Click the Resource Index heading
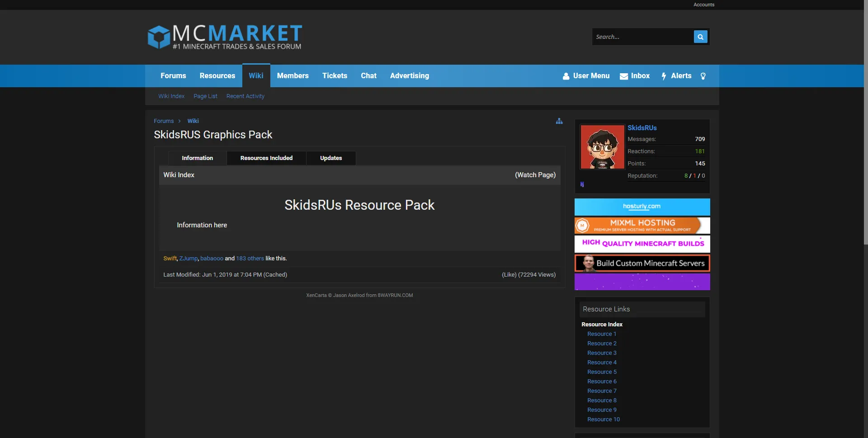This screenshot has height=438, width=868. 602,325
